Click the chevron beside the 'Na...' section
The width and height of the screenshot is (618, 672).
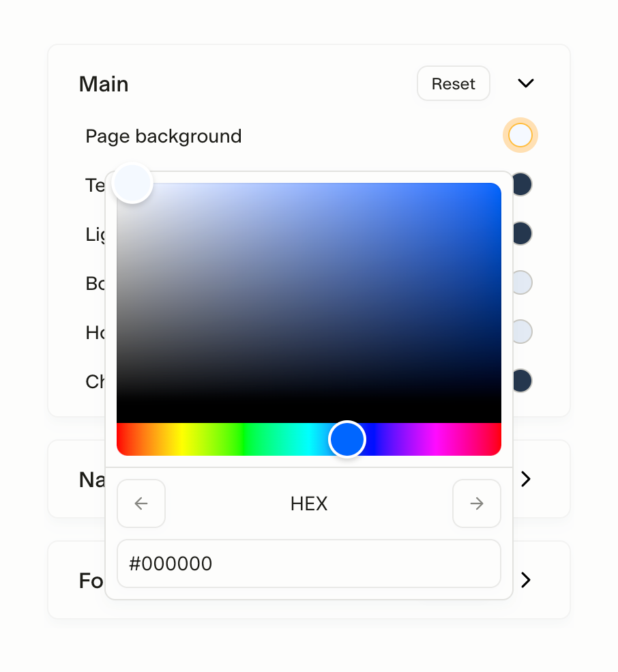pyautogui.click(x=525, y=479)
